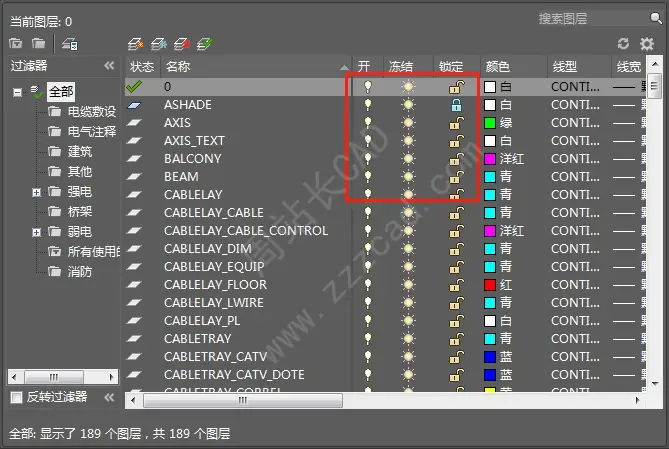Collapse the 全部 tree node

[17, 92]
